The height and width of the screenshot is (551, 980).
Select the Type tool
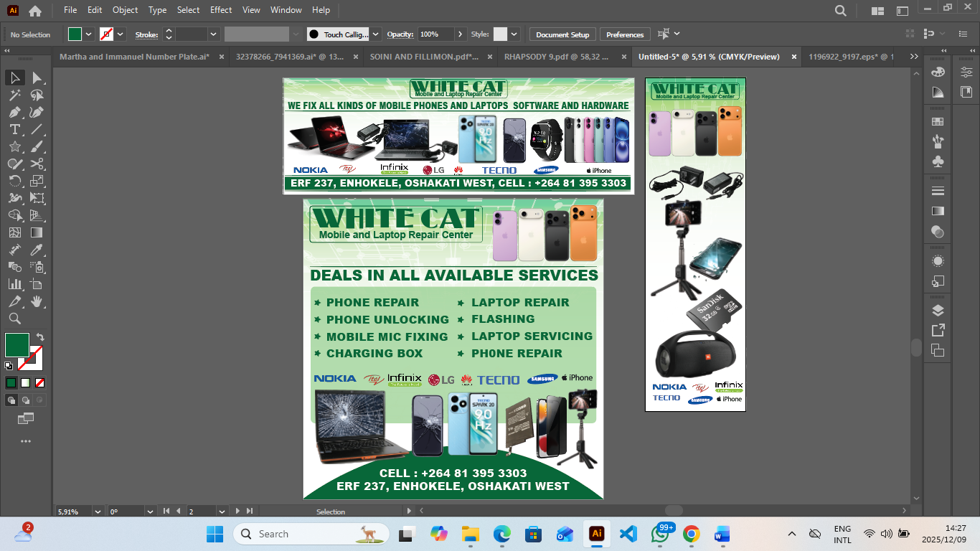click(14, 130)
